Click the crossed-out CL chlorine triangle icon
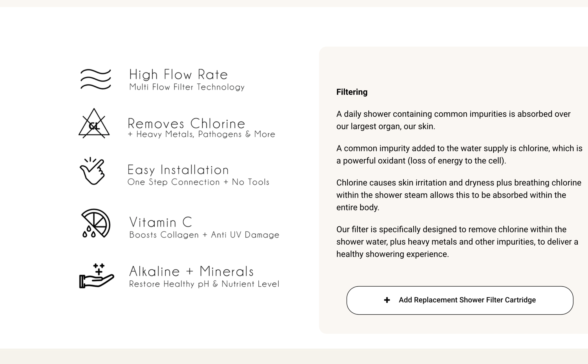This screenshot has width=588, height=364. pos(94,124)
